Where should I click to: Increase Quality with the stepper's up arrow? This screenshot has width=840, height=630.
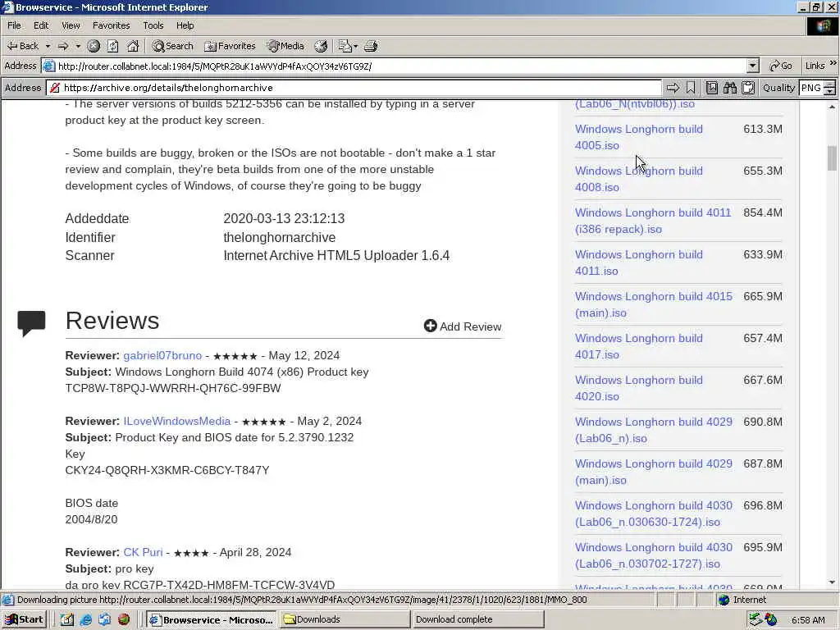click(830, 84)
